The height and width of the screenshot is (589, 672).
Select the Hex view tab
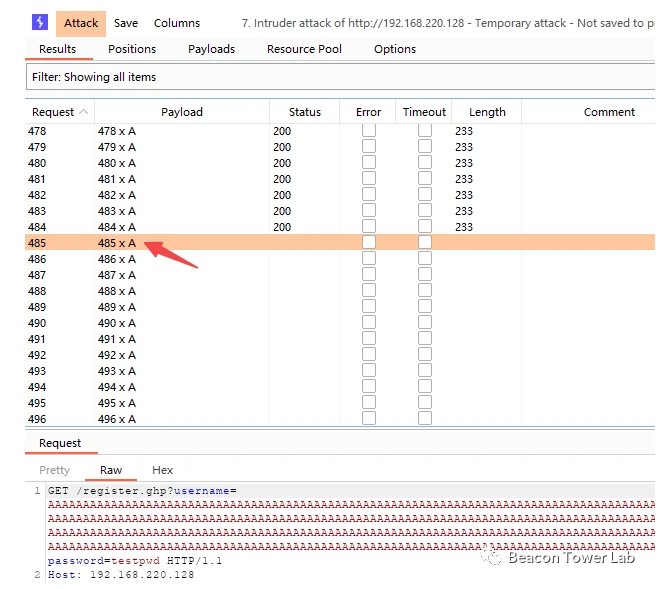coord(163,470)
